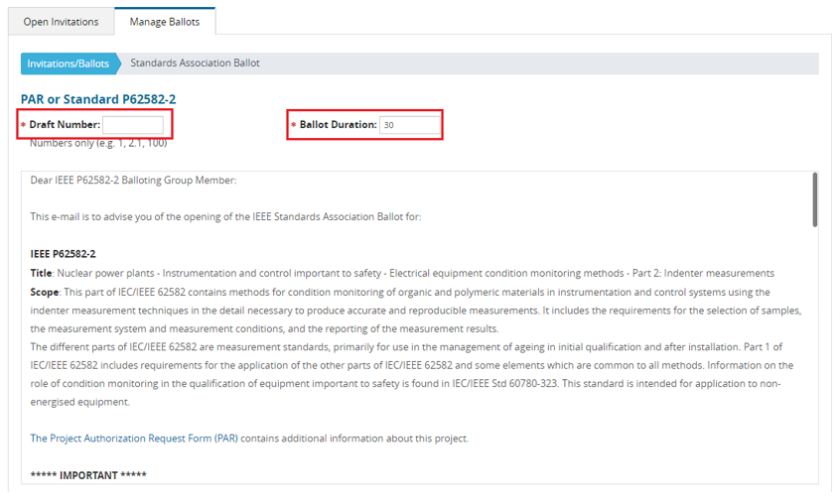Click the bold 'IEEE P62582-2' line in email
Screen dimensions: 840x504
tap(64, 254)
